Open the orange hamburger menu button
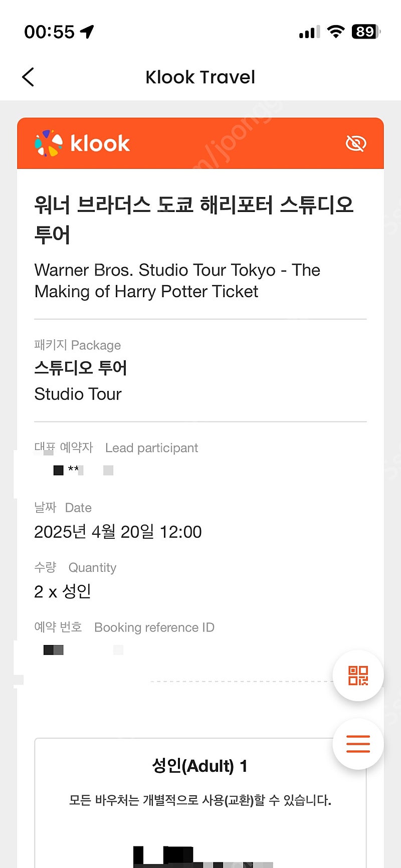This screenshot has height=868, width=401. 358,744
